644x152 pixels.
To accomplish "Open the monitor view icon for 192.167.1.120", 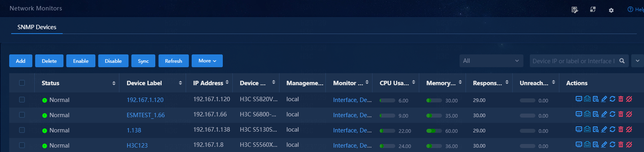I will point(579,99).
